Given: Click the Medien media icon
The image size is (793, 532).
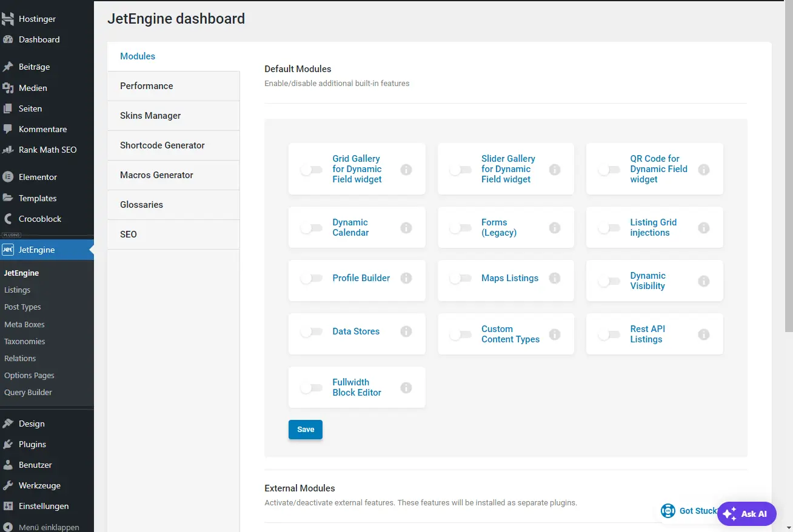Looking at the screenshot, I should pyautogui.click(x=8, y=88).
